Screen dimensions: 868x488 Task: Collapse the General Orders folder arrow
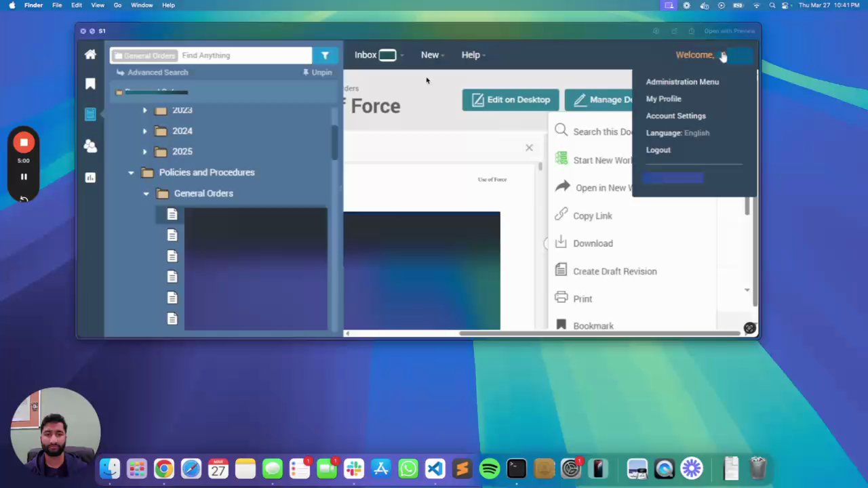click(146, 194)
